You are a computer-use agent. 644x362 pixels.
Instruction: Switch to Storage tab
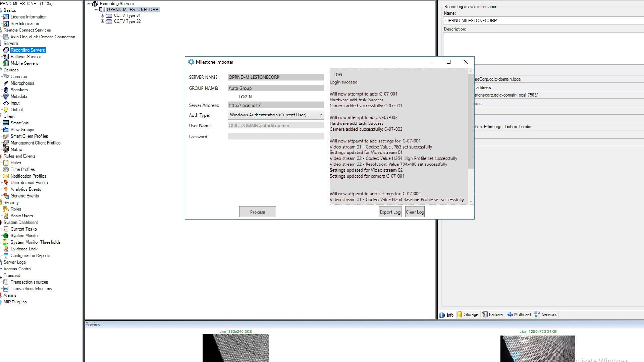[x=468, y=315]
